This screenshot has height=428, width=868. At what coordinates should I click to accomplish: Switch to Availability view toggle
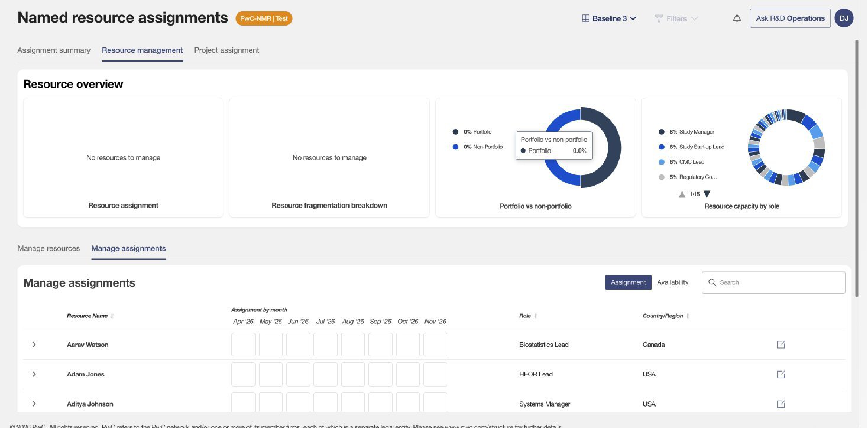coord(673,282)
